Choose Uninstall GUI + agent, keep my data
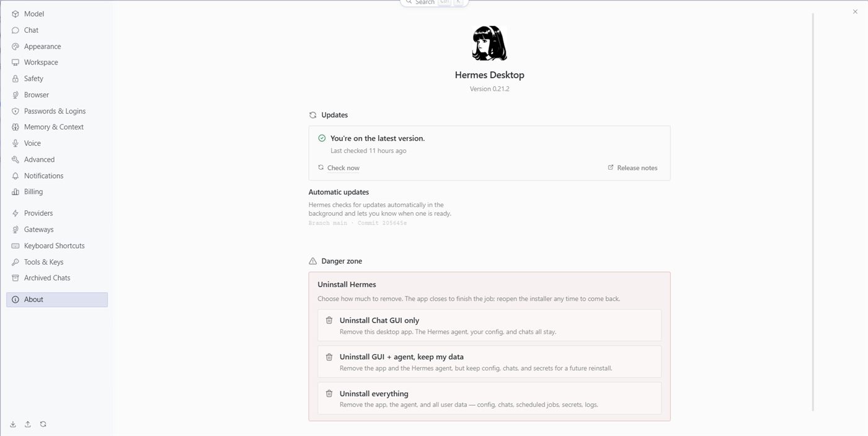The height and width of the screenshot is (436, 868). [489, 362]
